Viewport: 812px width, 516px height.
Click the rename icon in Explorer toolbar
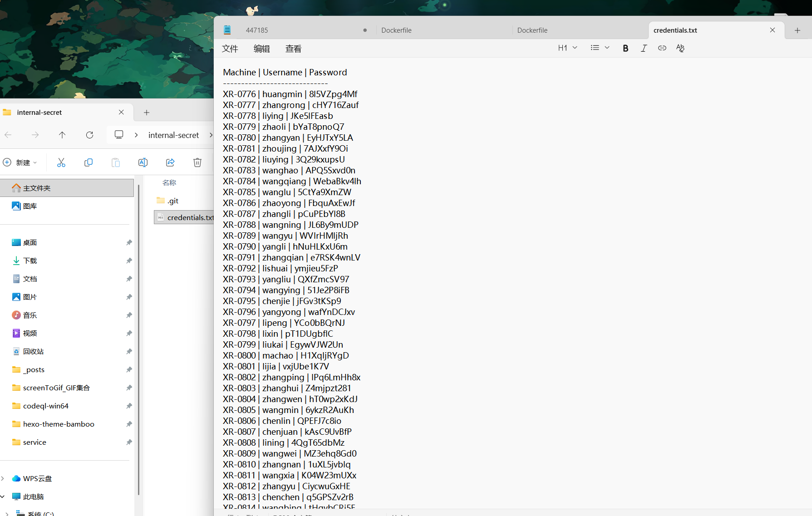pyautogui.click(x=143, y=162)
